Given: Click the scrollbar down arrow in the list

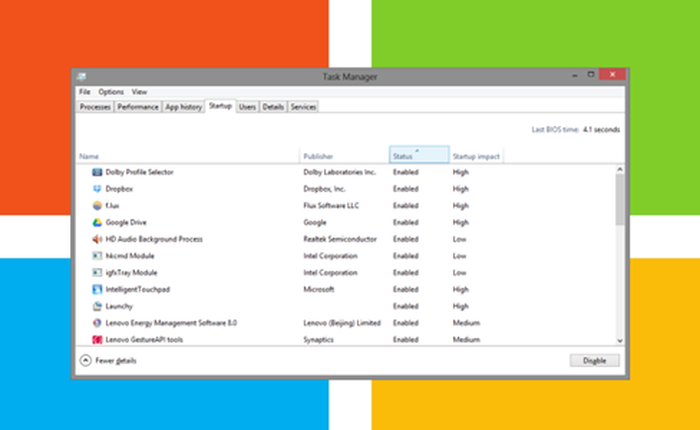Looking at the screenshot, I should click(x=621, y=340).
